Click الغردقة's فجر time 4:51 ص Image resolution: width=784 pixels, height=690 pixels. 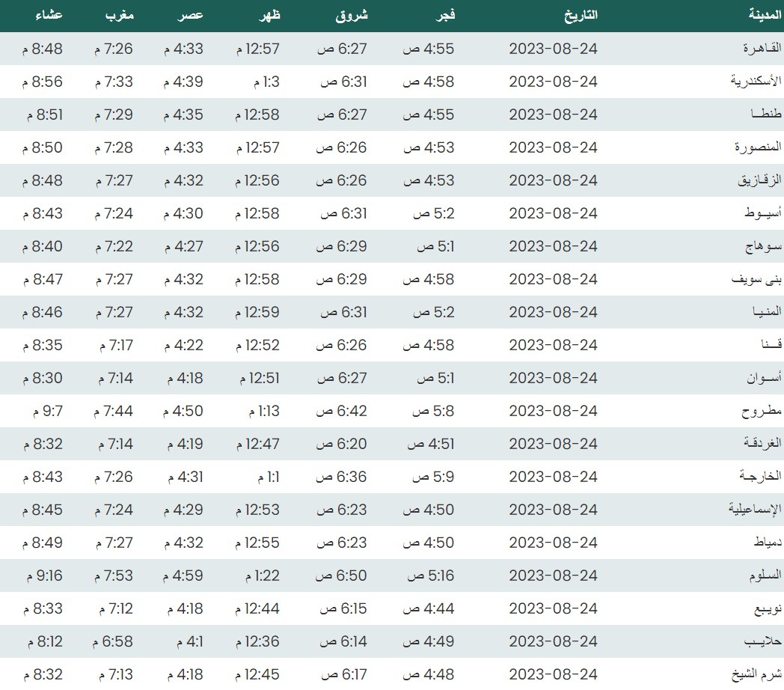tap(430, 444)
